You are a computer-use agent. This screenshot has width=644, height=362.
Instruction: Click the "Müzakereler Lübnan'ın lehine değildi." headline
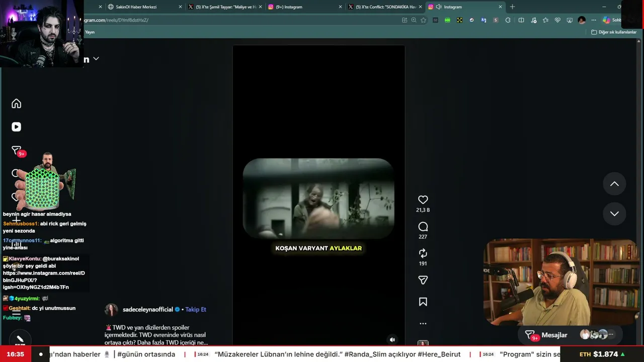click(x=279, y=354)
